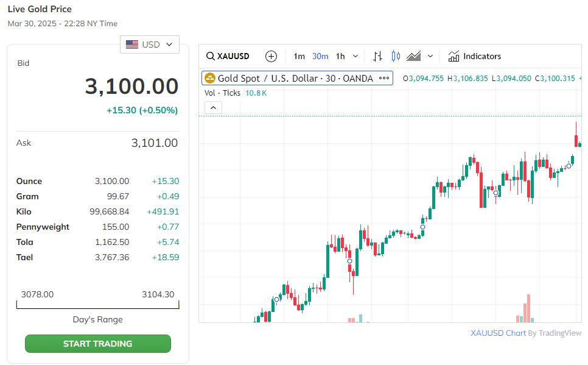The image size is (588, 365).
Task: Click the START TRADING button
Action: point(98,344)
